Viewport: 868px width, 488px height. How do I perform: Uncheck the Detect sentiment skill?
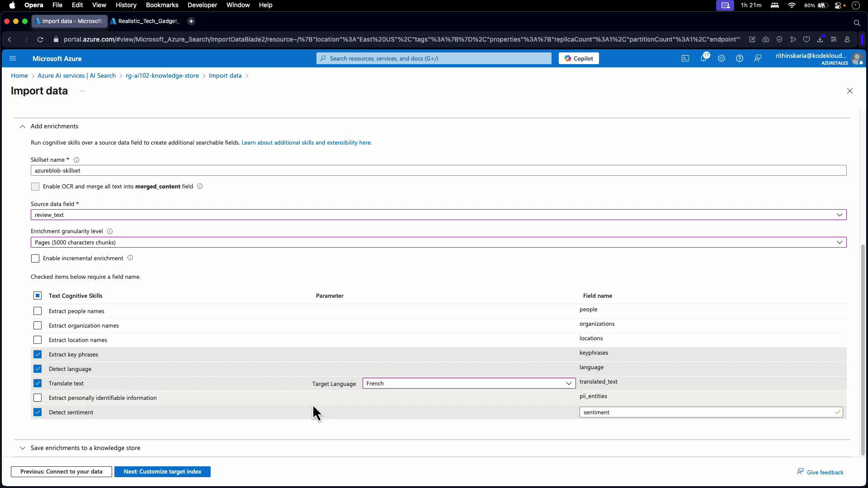(38, 412)
